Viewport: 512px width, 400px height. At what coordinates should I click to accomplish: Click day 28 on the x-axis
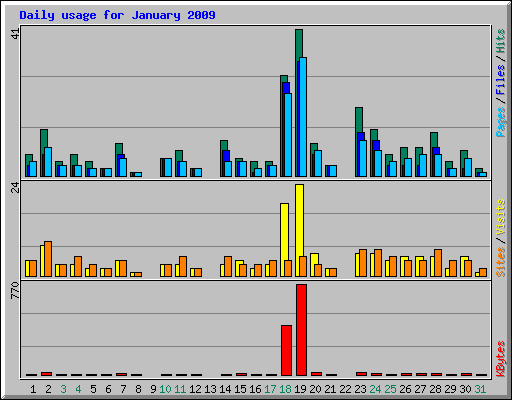point(435,389)
